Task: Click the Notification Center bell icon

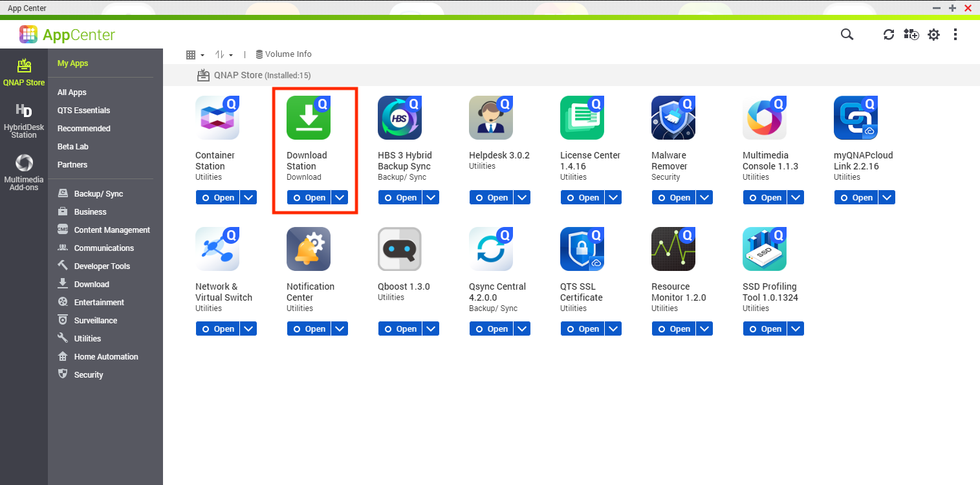Action: point(309,249)
